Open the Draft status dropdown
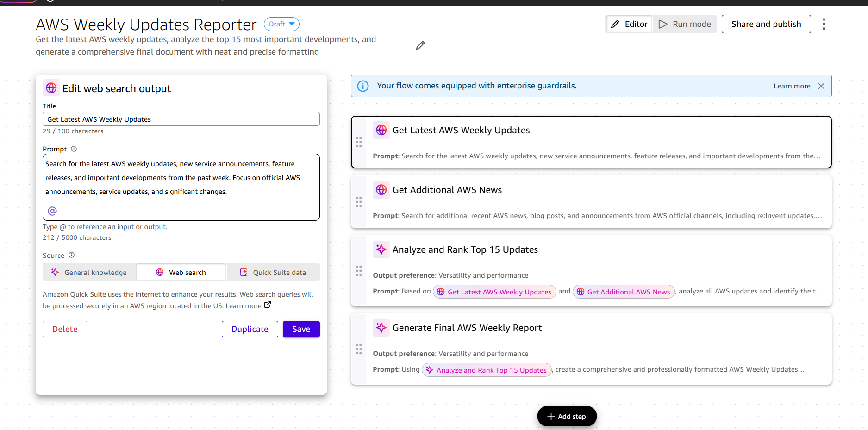 coord(281,24)
